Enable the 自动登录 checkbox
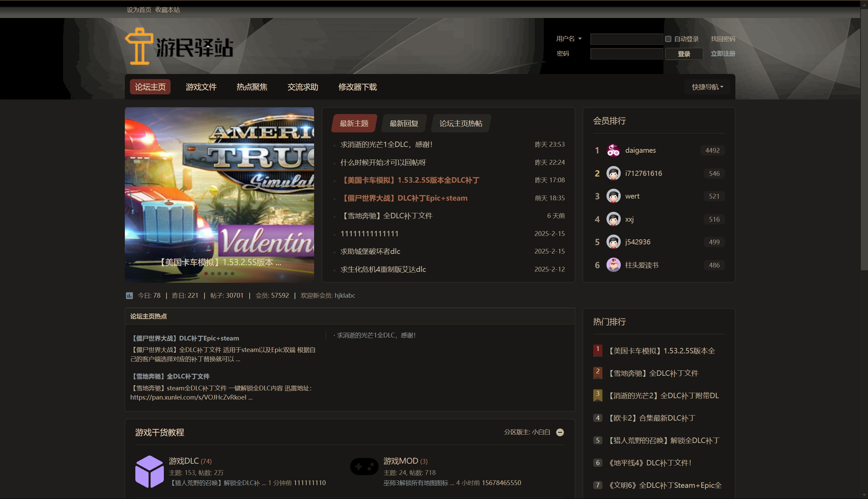Image resolution: width=868 pixels, height=499 pixels. [668, 39]
